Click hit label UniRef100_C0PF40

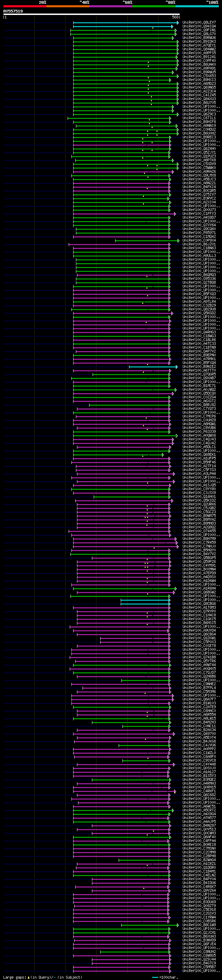click(x=199, y=60)
